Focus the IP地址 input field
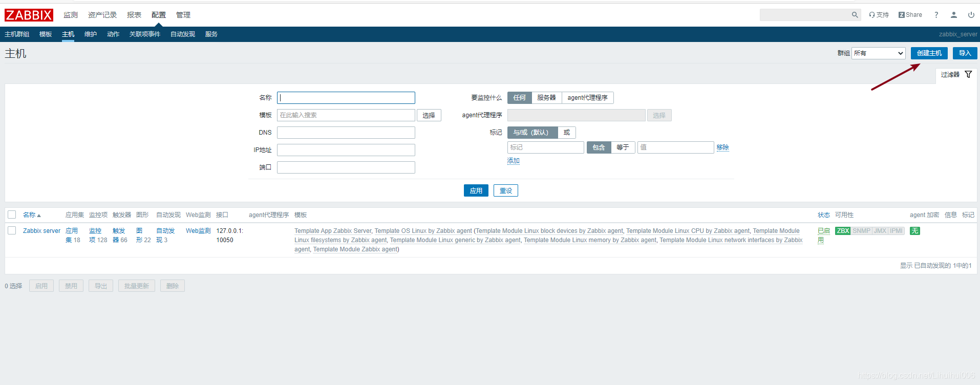Image resolution: width=980 pixels, height=385 pixels. coord(346,150)
